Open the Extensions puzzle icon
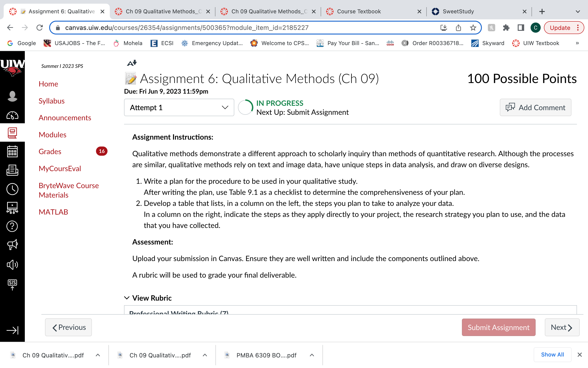 pyautogui.click(x=506, y=28)
